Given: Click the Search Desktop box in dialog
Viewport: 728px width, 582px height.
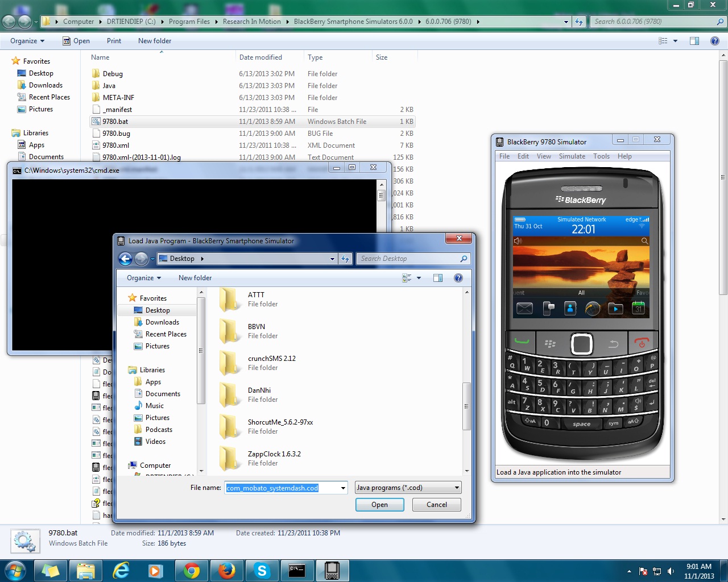Looking at the screenshot, I should tap(413, 259).
